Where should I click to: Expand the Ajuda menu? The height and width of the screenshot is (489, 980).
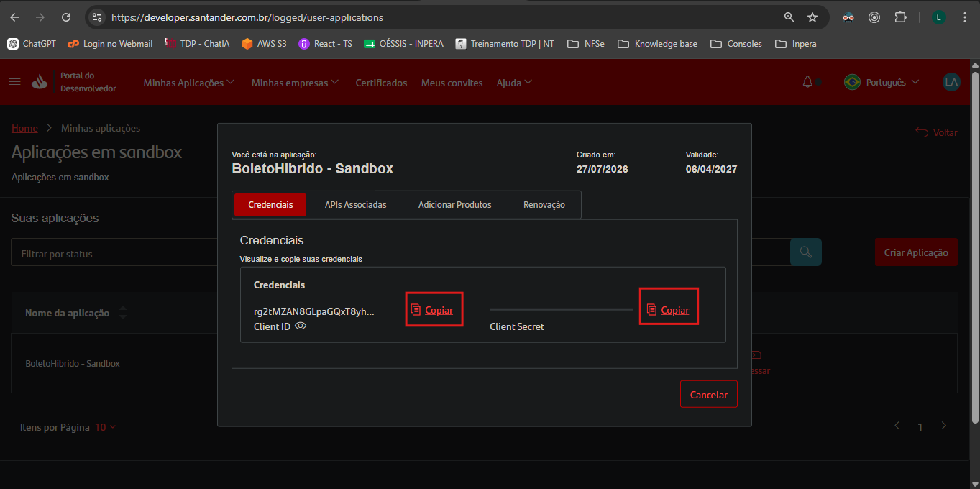[x=514, y=83]
